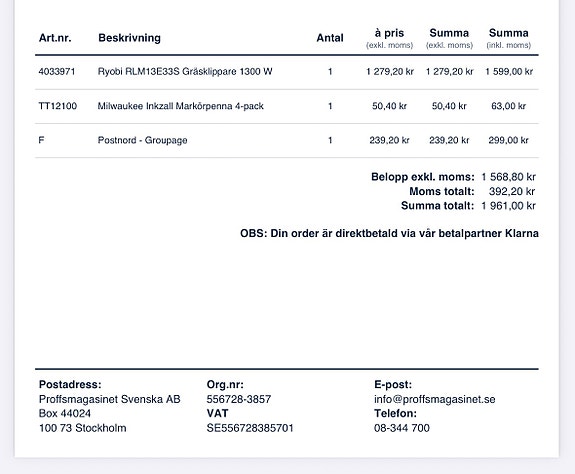Image resolution: width=575 pixels, height=474 pixels.
Task: Click the Beskrivning column header
Action: point(129,38)
